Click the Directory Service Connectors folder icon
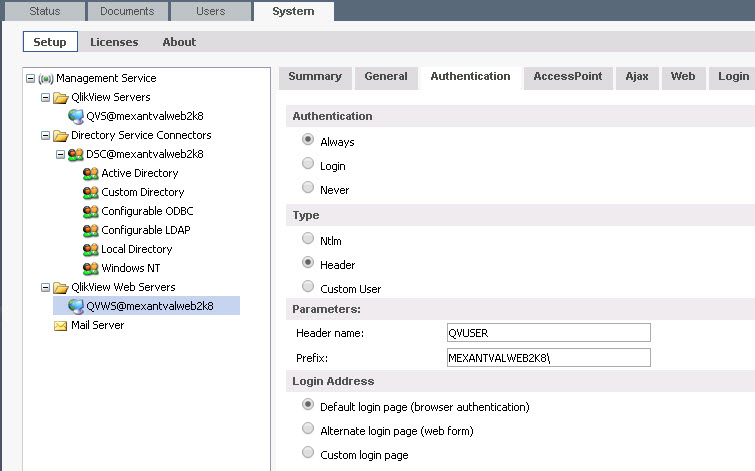This screenshot has height=471, width=755. [61, 136]
